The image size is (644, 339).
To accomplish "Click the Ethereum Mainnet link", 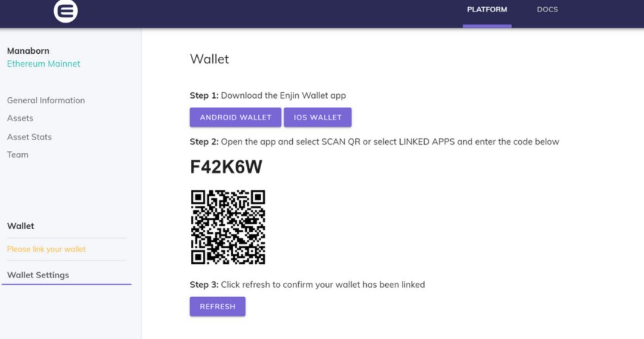I will click(44, 64).
